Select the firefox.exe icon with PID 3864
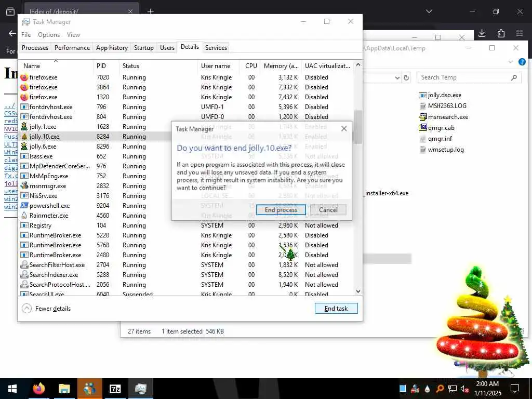The image size is (532, 399). click(x=24, y=87)
